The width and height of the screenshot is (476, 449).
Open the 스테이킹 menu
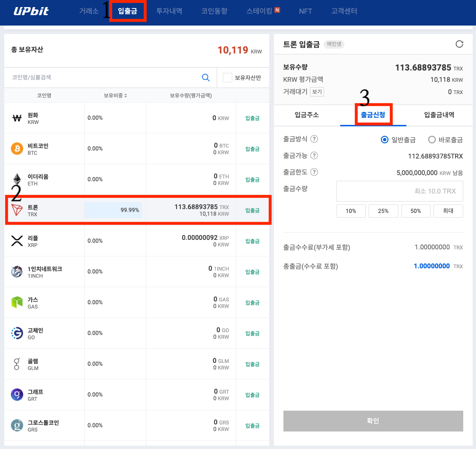click(259, 11)
